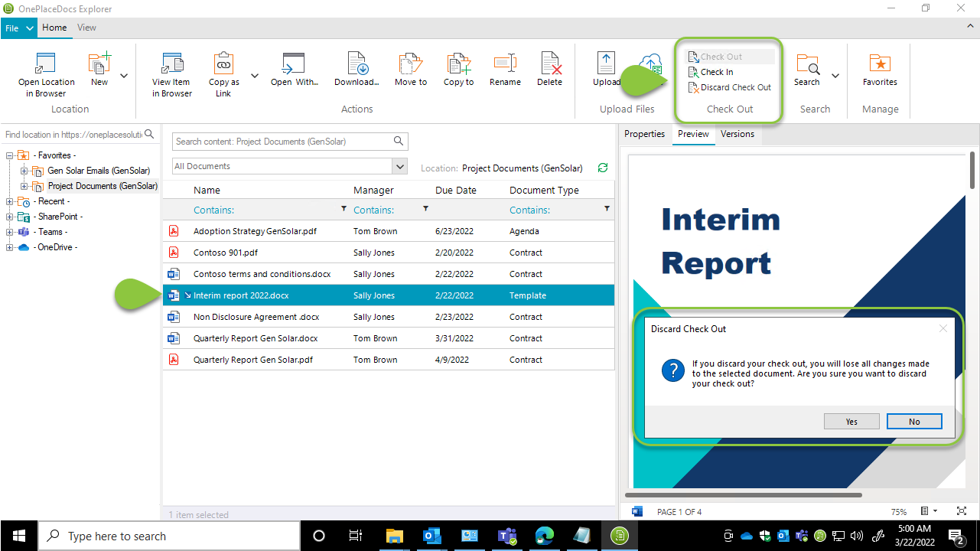Open the preview page layout dropdown
Screen dimensions: 980x551
tap(929, 511)
